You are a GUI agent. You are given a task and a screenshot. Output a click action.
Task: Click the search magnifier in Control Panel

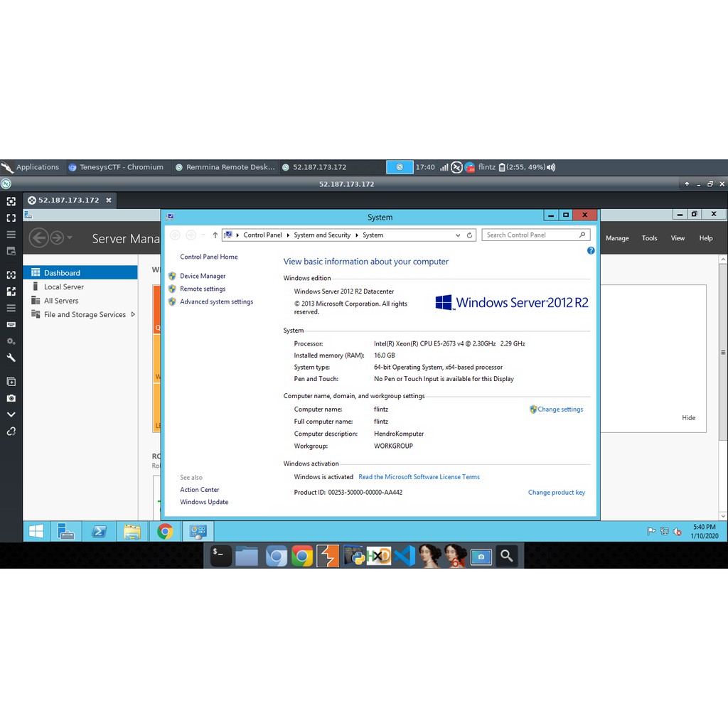(x=582, y=235)
